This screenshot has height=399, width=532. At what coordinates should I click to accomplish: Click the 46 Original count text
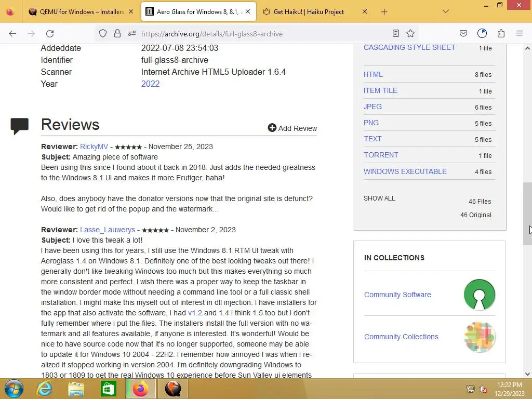coord(476,215)
